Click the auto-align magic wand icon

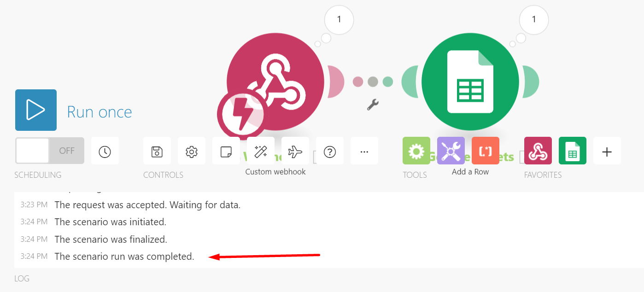click(261, 151)
